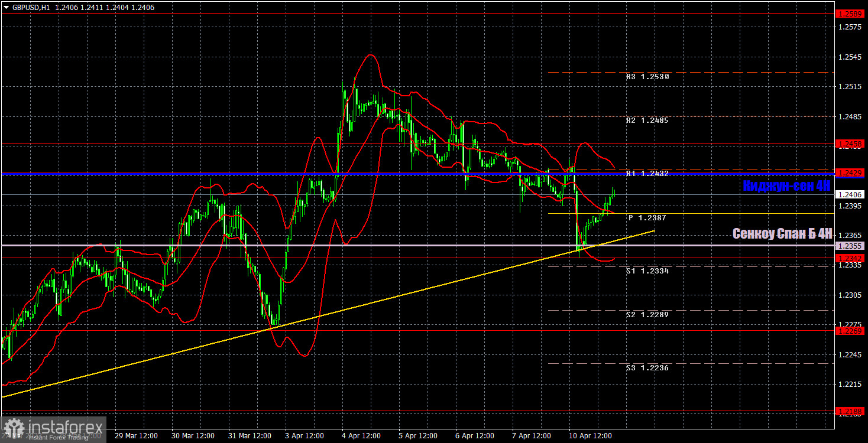Click the R1 1.2432 pivot label

click(647, 174)
